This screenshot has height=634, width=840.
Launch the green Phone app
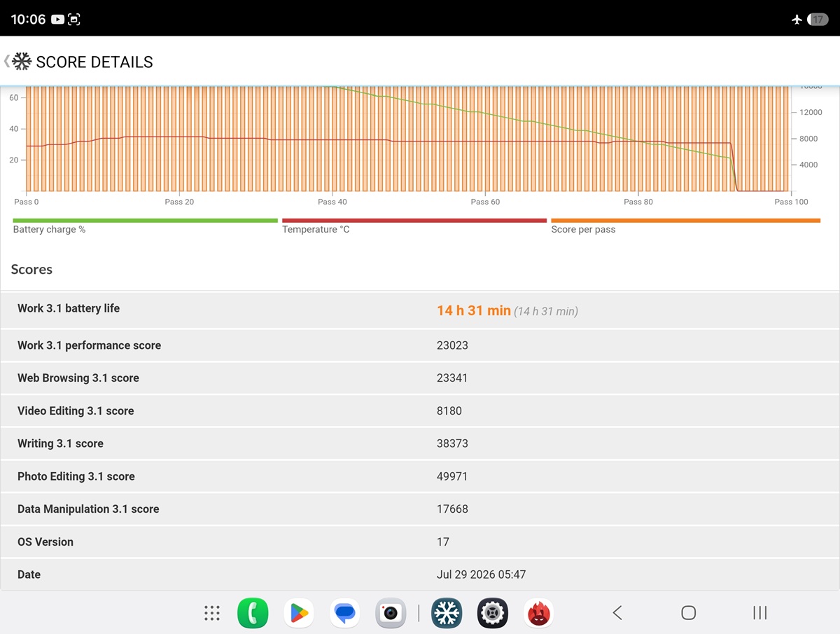tap(253, 613)
